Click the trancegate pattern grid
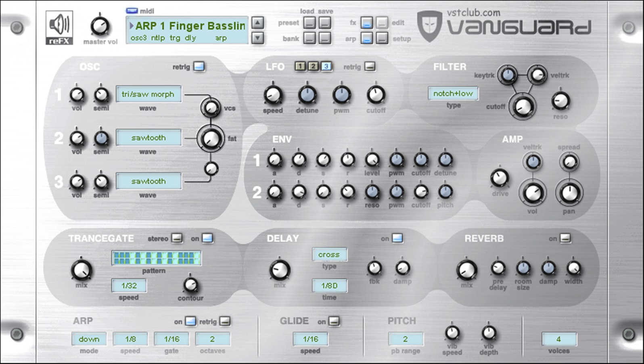The image size is (644, 364). pos(156,258)
